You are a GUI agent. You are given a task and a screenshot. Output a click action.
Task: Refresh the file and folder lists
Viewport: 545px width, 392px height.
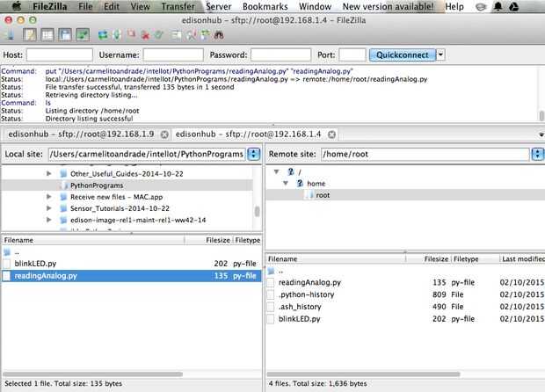[x=103, y=35]
